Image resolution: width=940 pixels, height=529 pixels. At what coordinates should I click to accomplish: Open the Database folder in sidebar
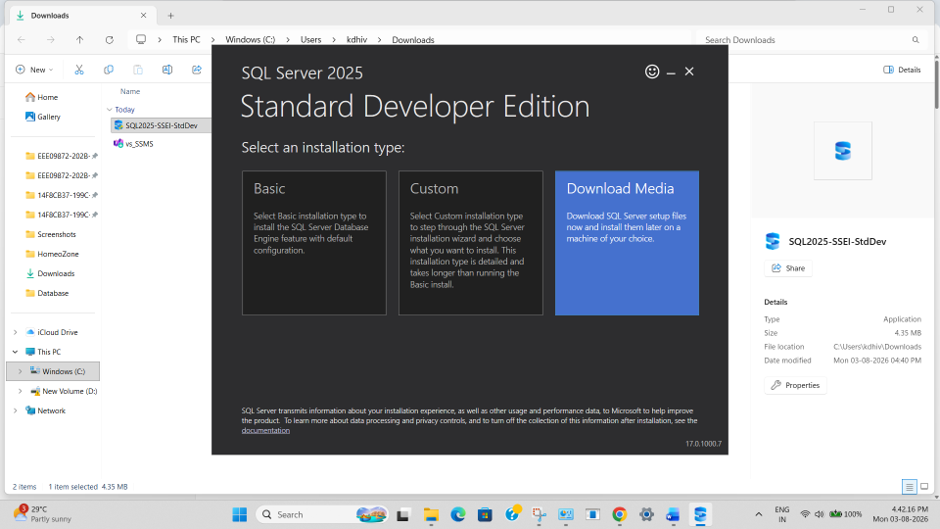[x=47, y=293]
